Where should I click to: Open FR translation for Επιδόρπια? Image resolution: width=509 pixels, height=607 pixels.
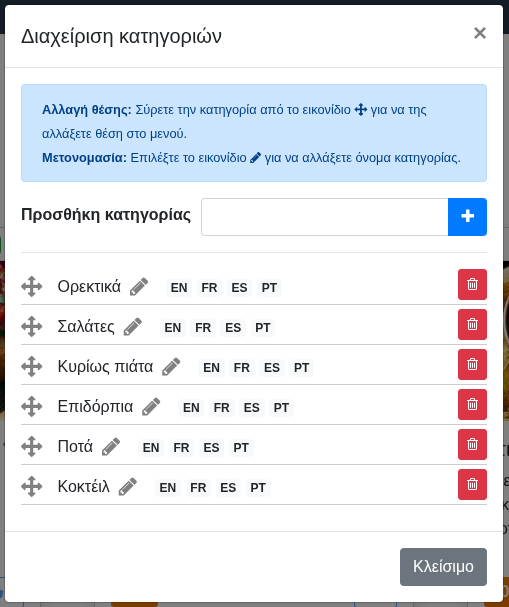221,408
